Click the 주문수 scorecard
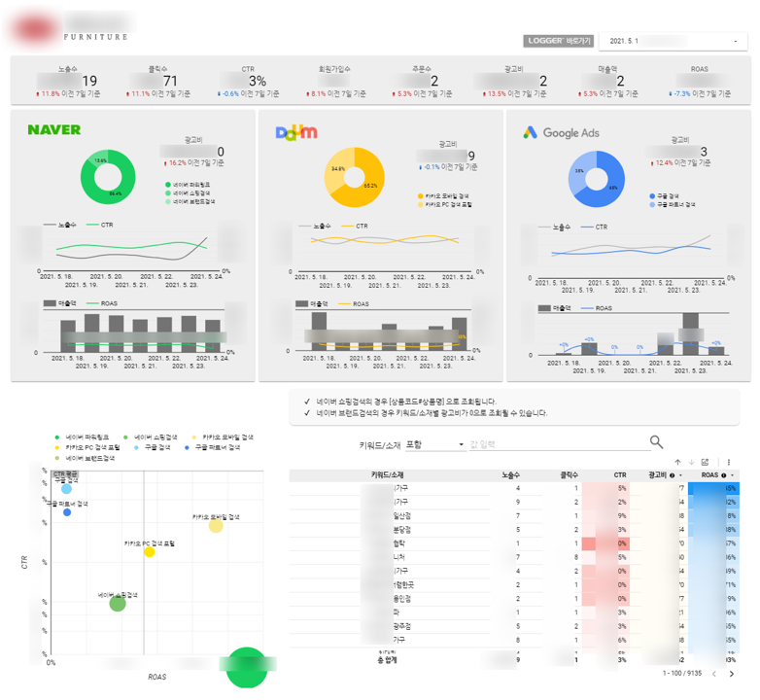This screenshot has width=760, height=700. click(422, 81)
